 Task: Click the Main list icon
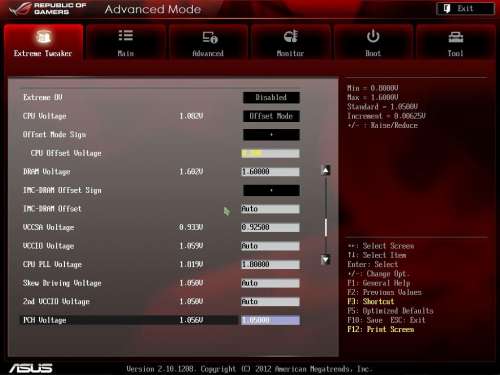126,36
